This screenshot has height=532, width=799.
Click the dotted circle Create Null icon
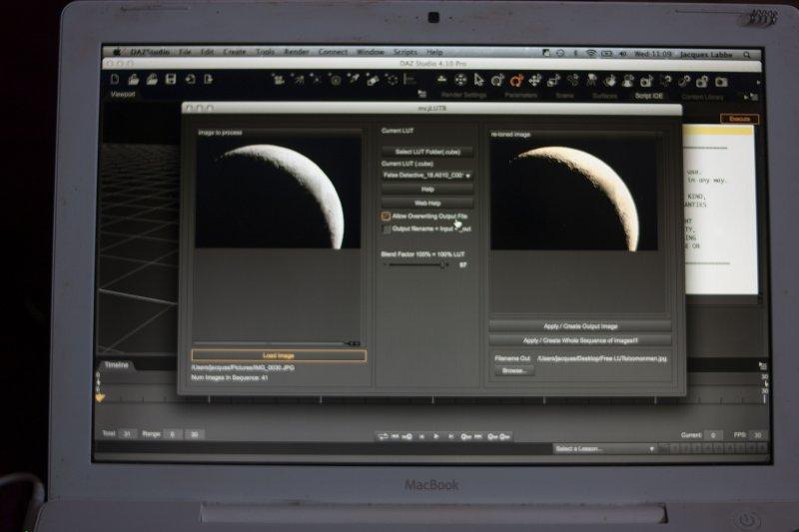pyautogui.click(x=393, y=80)
